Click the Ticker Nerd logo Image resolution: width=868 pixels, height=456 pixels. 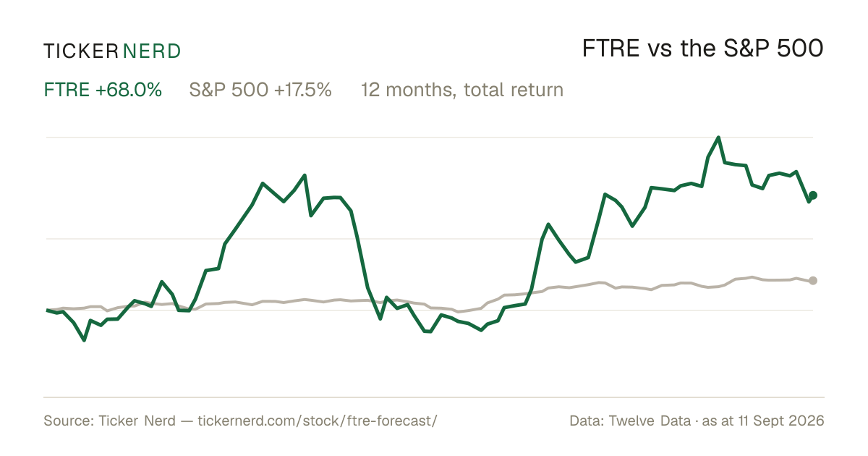click(x=112, y=51)
